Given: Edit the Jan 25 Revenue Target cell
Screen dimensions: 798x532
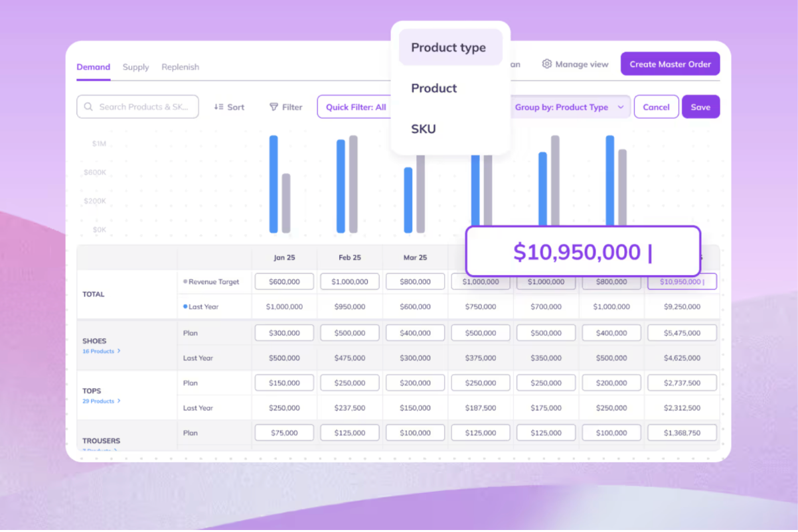Looking at the screenshot, I should 284,282.
